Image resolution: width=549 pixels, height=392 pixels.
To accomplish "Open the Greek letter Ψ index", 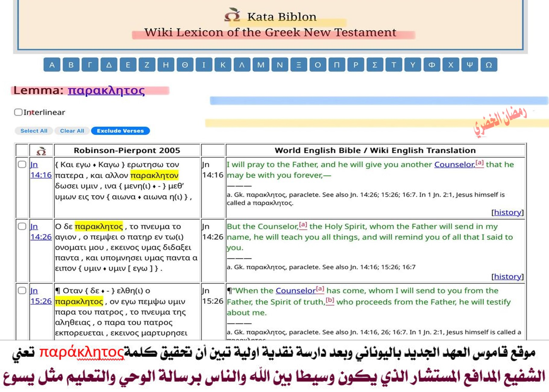I will pyautogui.click(x=469, y=65).
